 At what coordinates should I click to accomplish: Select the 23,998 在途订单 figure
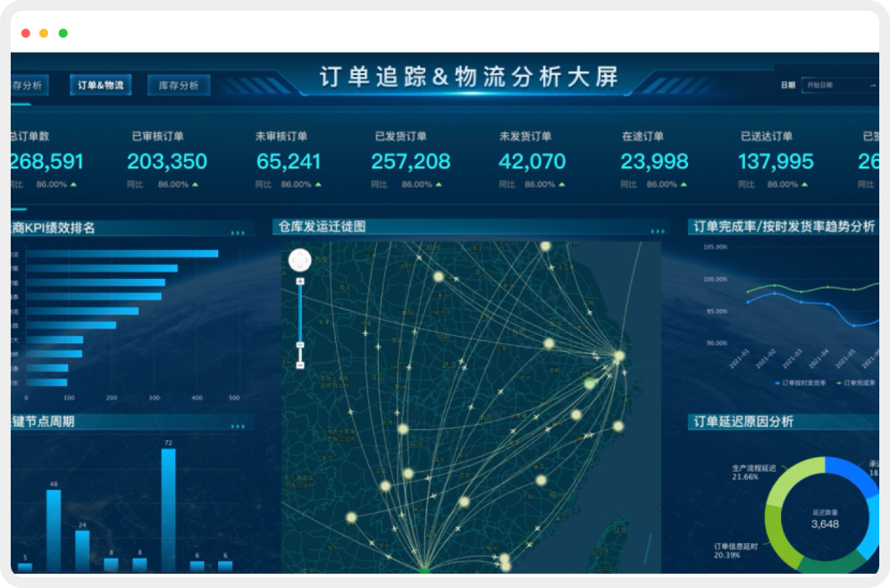pos(654,162)
